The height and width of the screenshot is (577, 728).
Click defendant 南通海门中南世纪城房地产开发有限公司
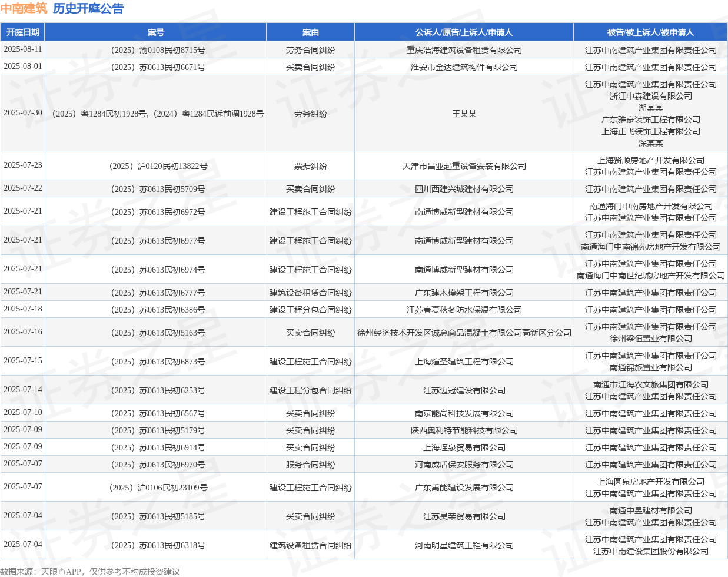click(x=651, y=276)
